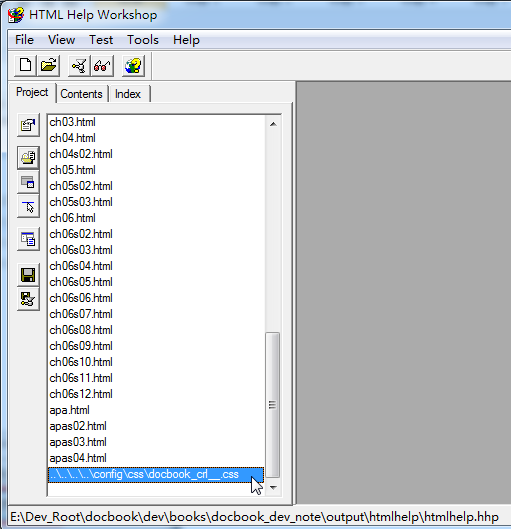Click the HtmlHelp API information button
Screen dimensions: 511x529
28,206
